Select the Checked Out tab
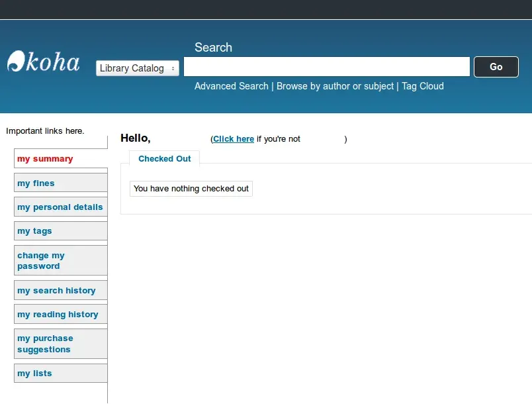Viewport: 532px width, 404px height. 165,158
